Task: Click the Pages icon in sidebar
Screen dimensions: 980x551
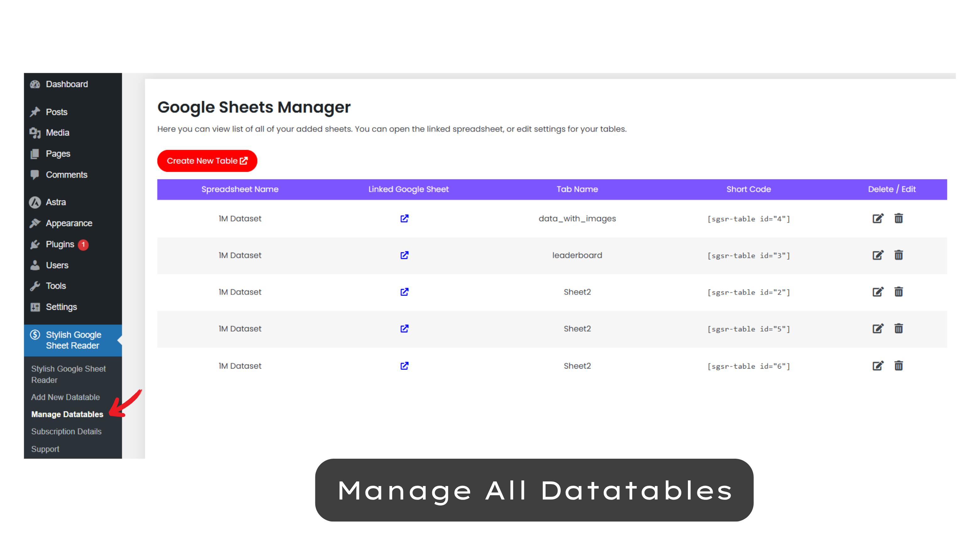Action: click(35, 154)
